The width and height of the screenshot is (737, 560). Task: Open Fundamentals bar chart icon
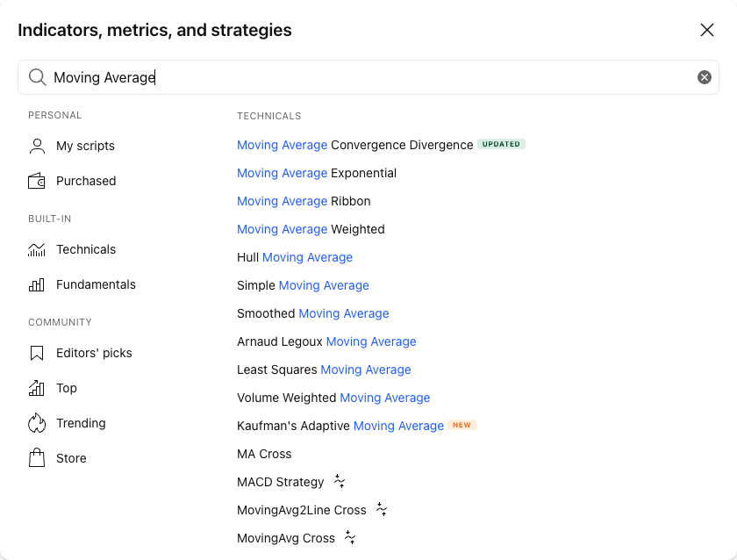click(37, 285)
